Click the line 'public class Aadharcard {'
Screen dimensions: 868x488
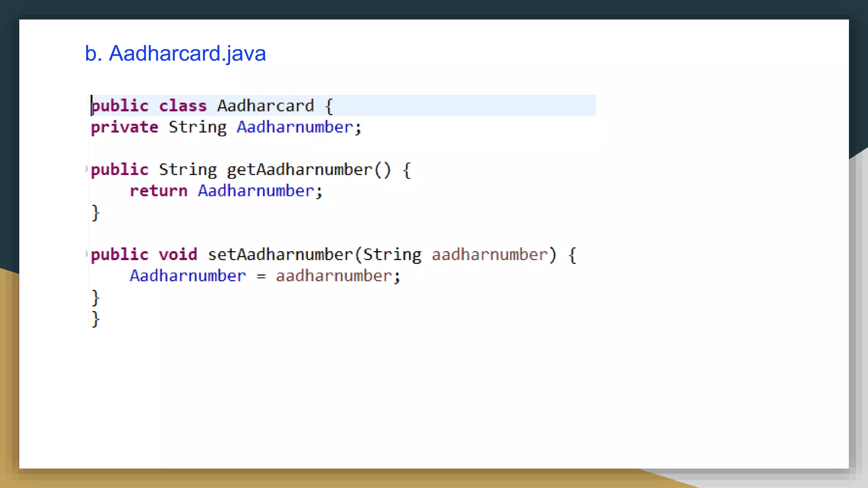coord(212,105)
